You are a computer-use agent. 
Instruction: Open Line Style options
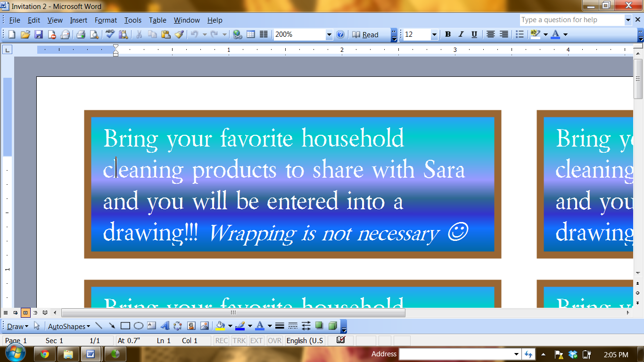pyautogui.click(x=280, y=326)
